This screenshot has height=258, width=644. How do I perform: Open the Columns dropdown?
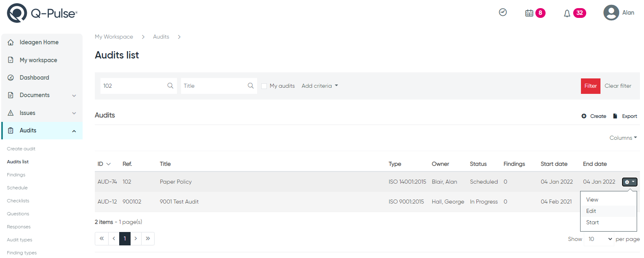[623, 138]
